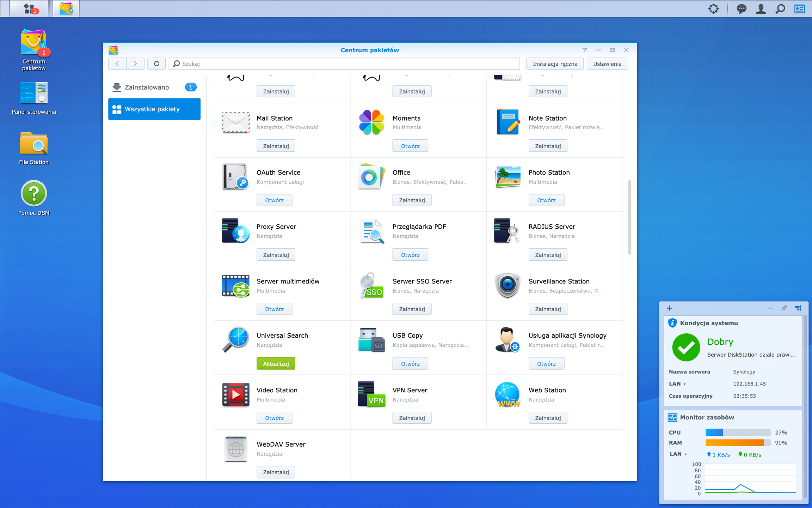
Task: Minimize the widgets panel
Action: tap(770, 308)
